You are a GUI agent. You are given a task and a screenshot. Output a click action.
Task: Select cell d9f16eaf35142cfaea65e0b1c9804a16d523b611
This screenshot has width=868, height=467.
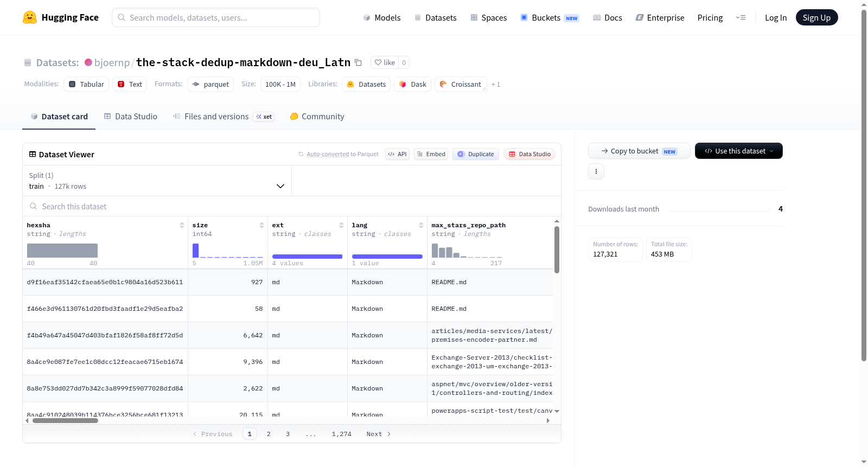(x=105, y=282)
